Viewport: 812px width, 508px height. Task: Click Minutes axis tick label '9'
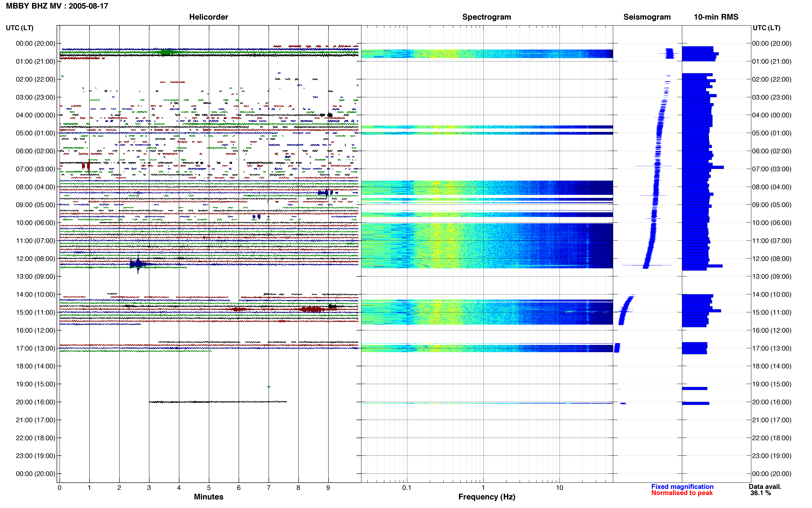pos(328,488)
